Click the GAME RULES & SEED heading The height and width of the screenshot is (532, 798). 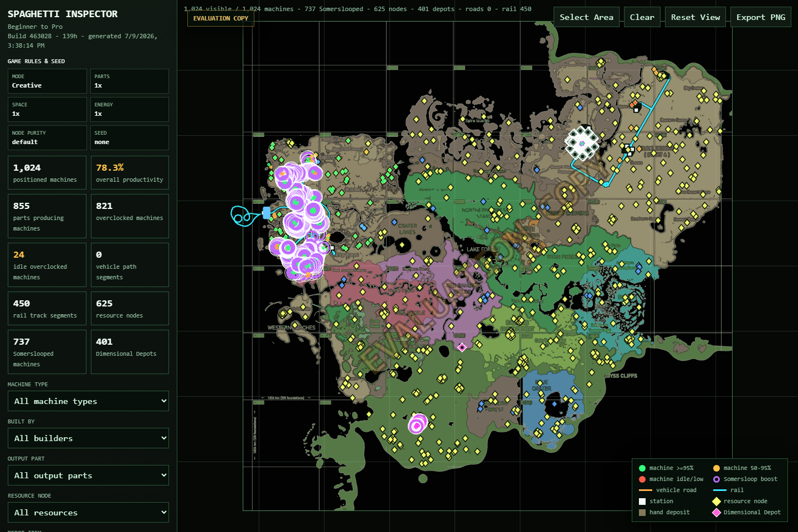36,62
